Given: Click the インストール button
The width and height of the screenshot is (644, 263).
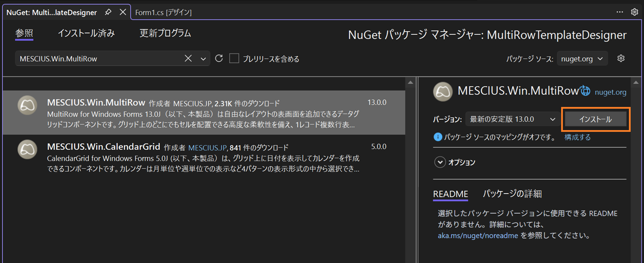Looking at the screenshot, I should [595, 119].
